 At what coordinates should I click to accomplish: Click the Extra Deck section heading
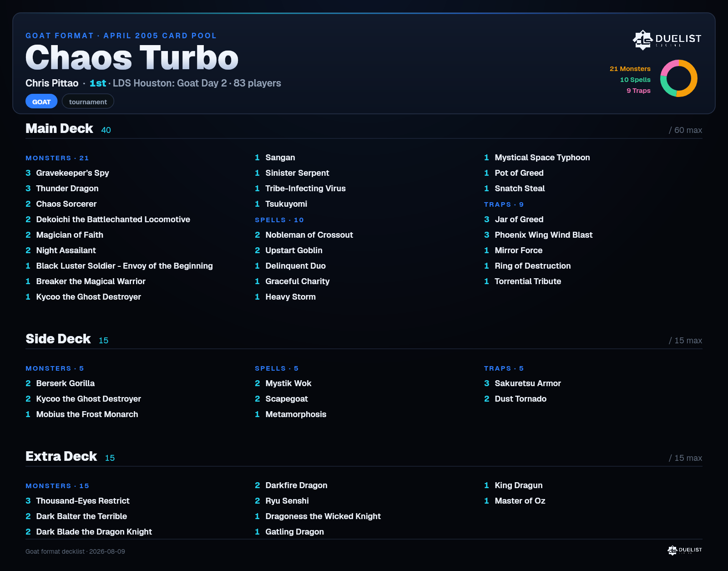click(61, 456)
